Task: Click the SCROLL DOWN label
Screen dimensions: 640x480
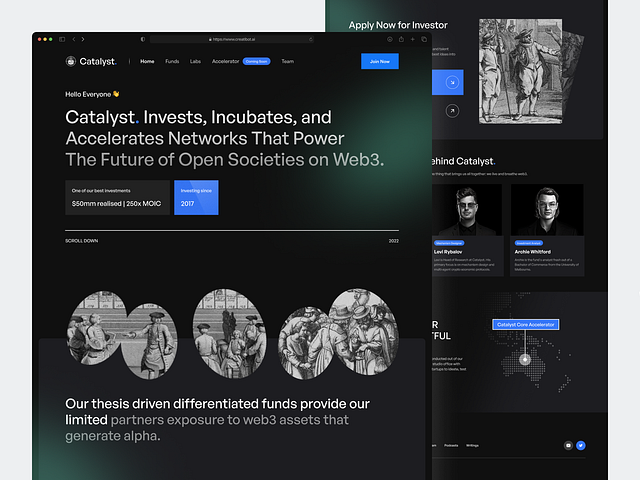Action: coord(82,241)
